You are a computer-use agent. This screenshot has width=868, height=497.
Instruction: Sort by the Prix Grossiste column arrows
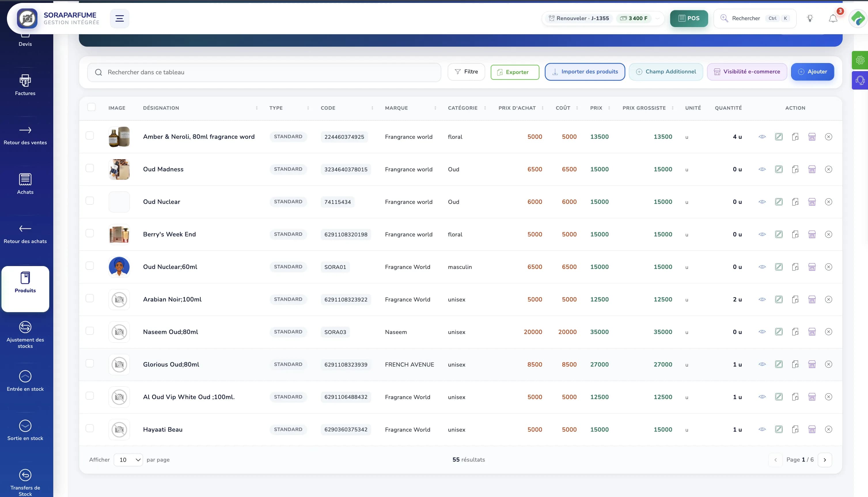pos(672,108)
